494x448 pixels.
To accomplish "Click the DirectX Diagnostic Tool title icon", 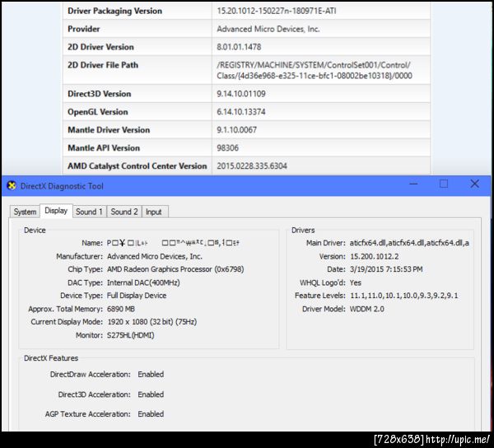I will click(x=12, y=186).
